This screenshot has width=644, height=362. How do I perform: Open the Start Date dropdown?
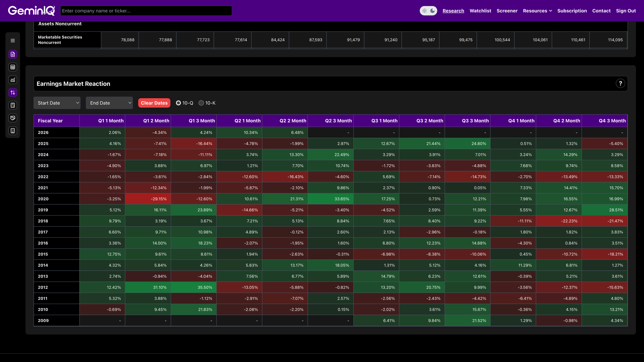[57, 103]
